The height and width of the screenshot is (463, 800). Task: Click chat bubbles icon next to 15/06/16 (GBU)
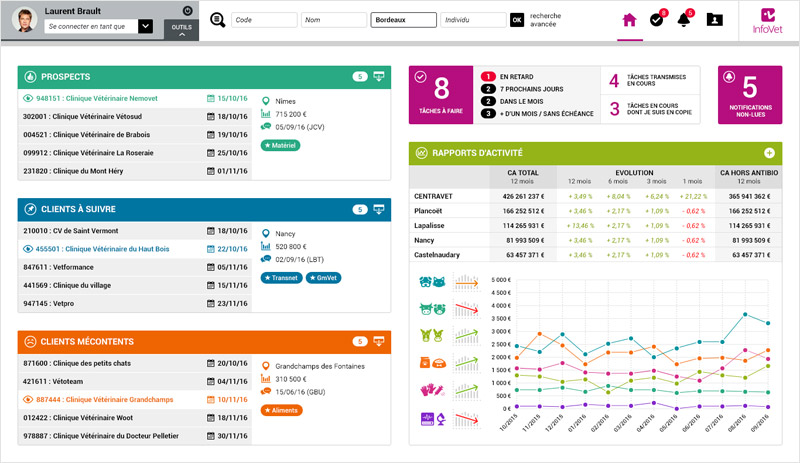pos(265,392)
